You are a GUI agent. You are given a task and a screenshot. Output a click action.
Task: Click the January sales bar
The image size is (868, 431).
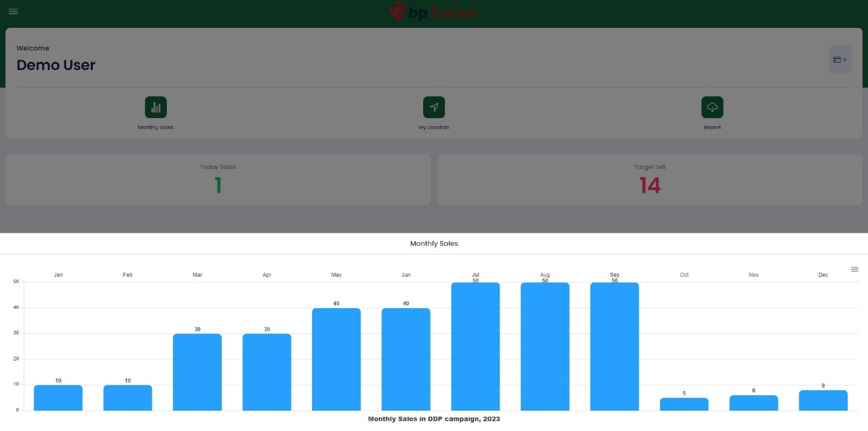pyautogui.click(x=58, y=398)
